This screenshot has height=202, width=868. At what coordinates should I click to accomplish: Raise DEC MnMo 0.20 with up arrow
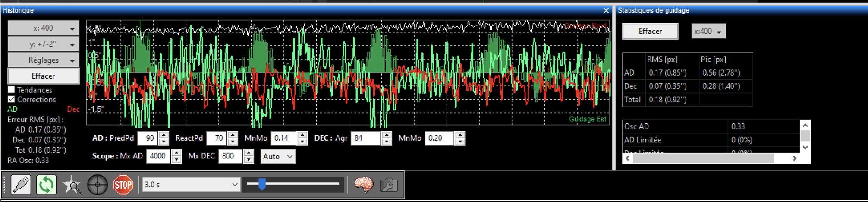coord(460,135)
